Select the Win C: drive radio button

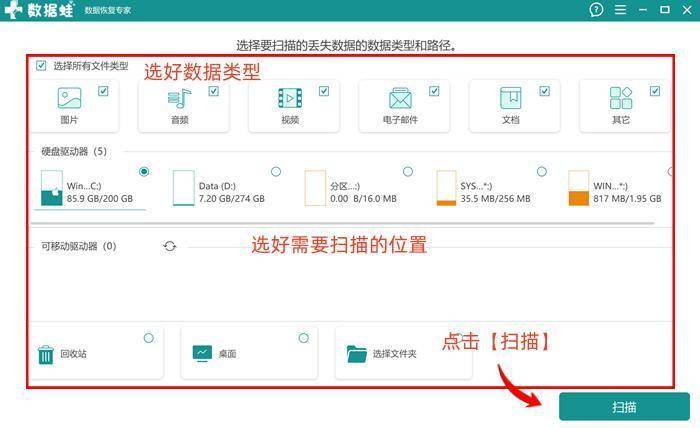coord(144,171)
